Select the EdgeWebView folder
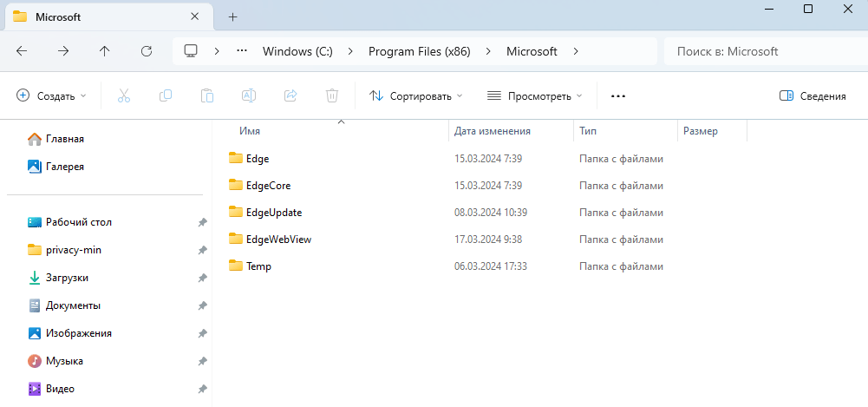 point(271,240)
